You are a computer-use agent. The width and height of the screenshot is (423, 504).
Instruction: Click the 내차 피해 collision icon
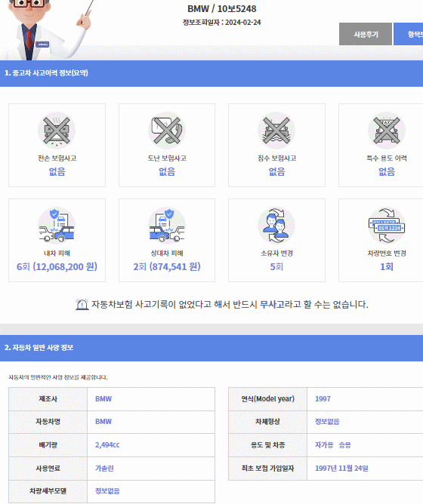(57, 226)
